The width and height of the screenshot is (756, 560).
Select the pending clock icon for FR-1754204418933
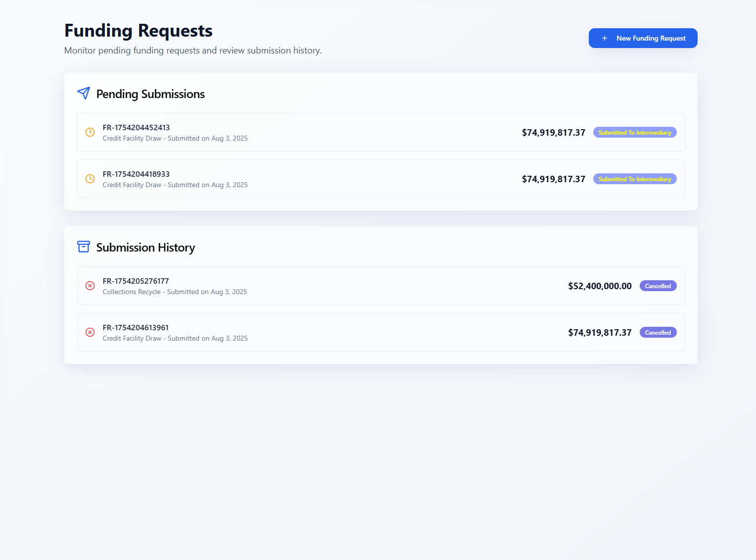90,179
